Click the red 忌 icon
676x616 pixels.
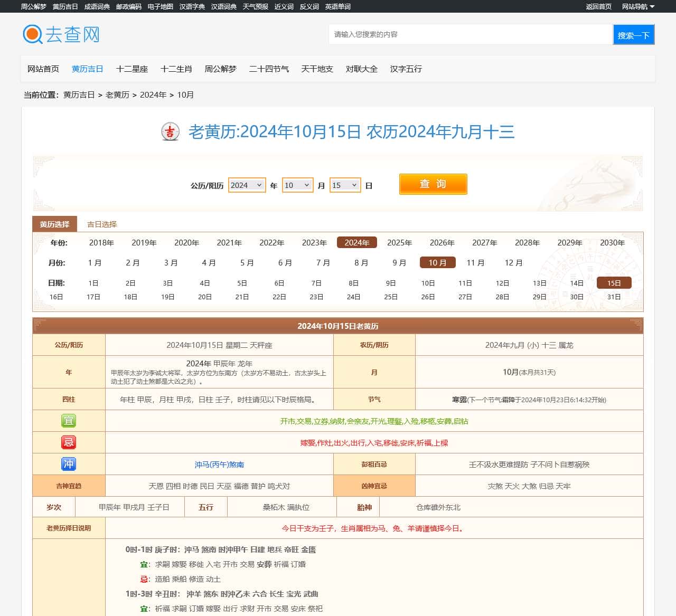pos(69,442)
